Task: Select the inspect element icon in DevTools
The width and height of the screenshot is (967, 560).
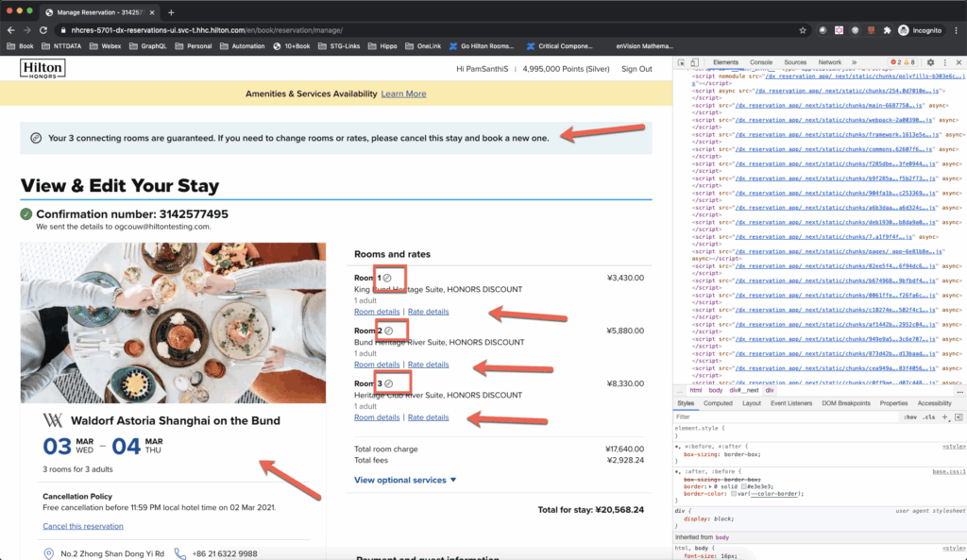Action: tap(682, 63)
